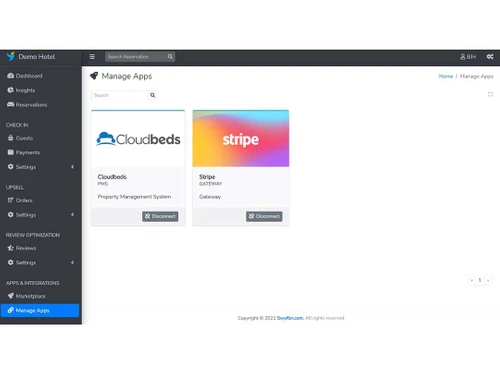Click the reservation search magnifier icon
The width and height of the screenshot is (500, 375).
point(170,57)
